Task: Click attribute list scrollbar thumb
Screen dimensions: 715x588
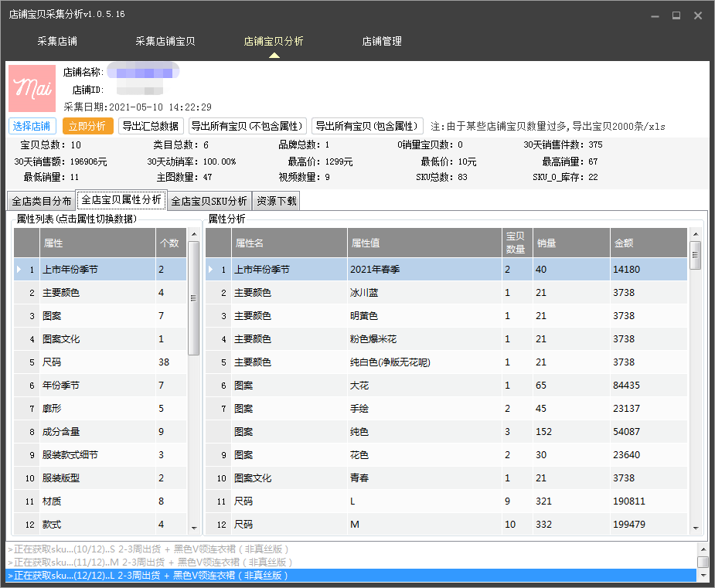Action: (x=194, y=298)
